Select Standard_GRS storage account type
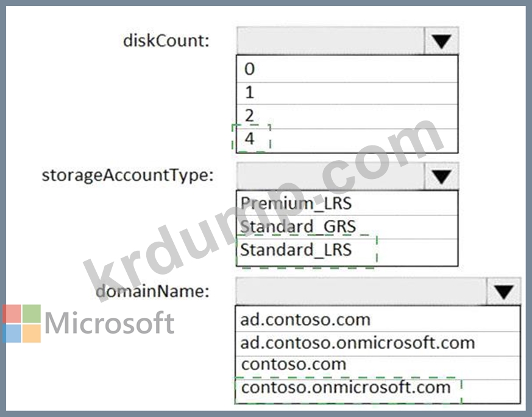 point(347,227)
